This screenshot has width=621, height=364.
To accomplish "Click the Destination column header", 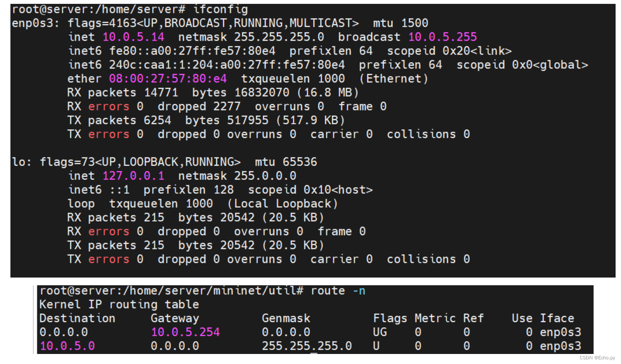I will pyautogui.click(x=77, y=318).
